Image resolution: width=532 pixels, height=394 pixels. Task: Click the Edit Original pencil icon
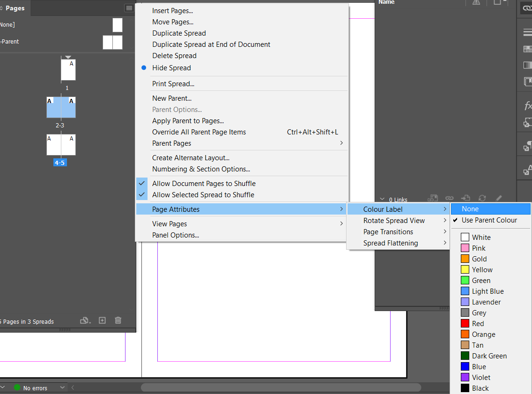499,198
